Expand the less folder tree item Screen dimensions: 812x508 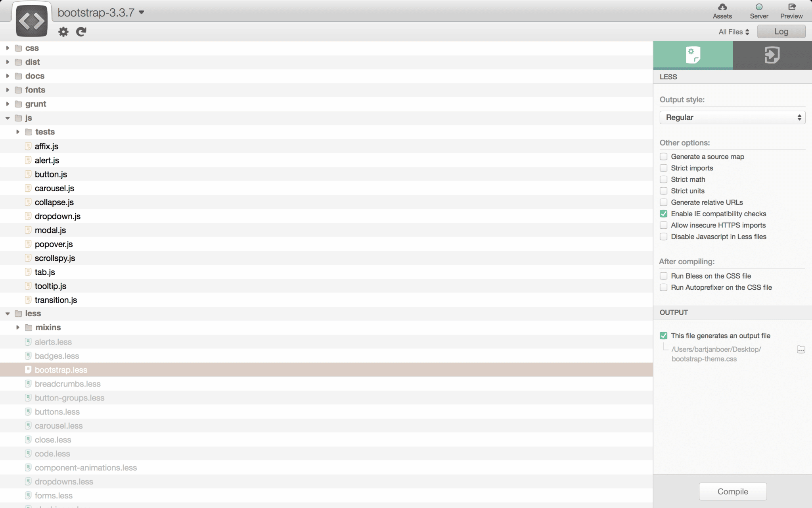pos(7,313)
